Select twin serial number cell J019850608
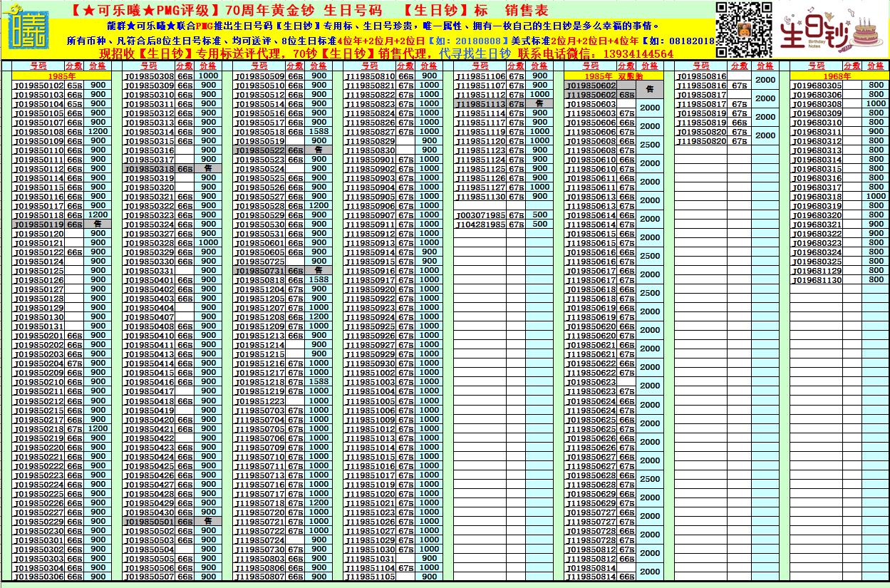The height and width of the screenshot is (588, 890). [591, 141]
